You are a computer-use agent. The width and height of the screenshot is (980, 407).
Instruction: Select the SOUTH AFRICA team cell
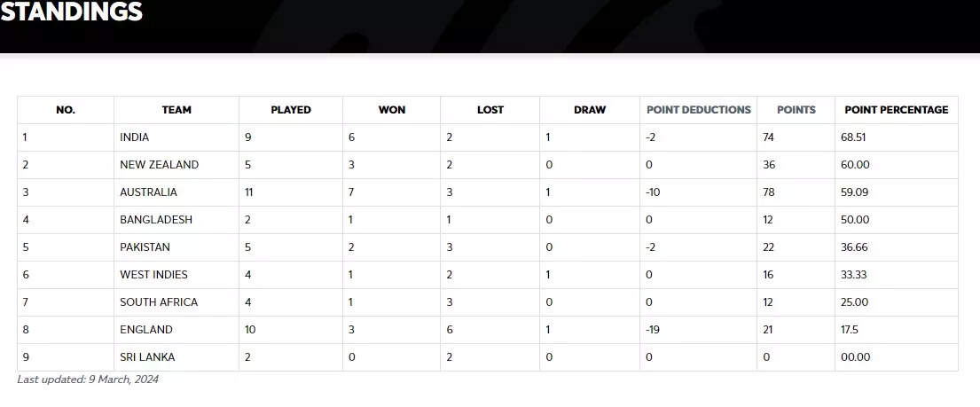pyautogui.click(x=159, y=302)
